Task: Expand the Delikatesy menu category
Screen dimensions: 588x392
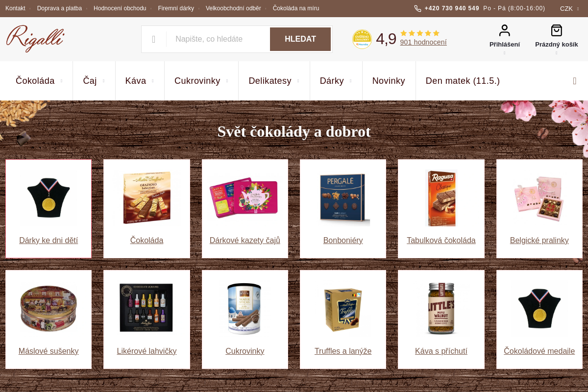Action: pyautogui.click(x=274, y=81)
